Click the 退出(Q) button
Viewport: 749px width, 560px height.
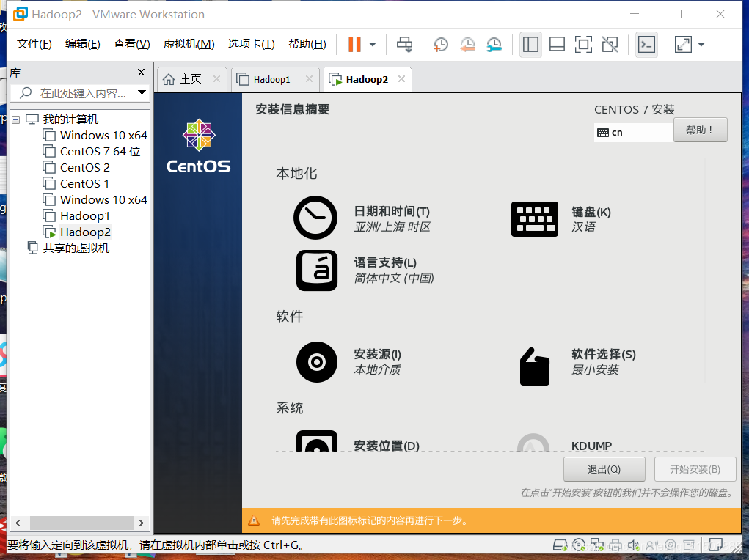coord(604,469)
